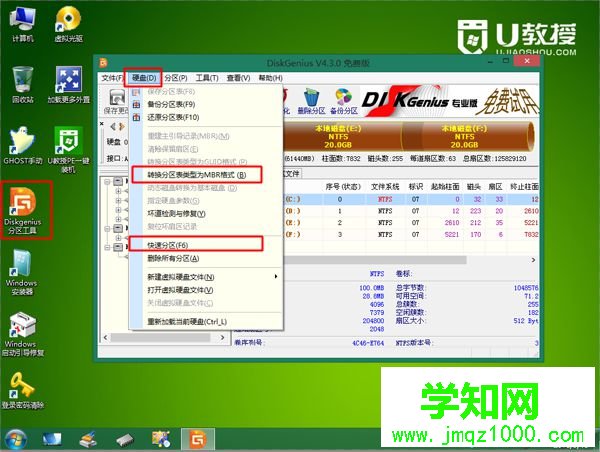Image resolution: width=600 pixels, height=452 pixels.
Task: Open the 文件(F) menu
Action: point(112,78)
